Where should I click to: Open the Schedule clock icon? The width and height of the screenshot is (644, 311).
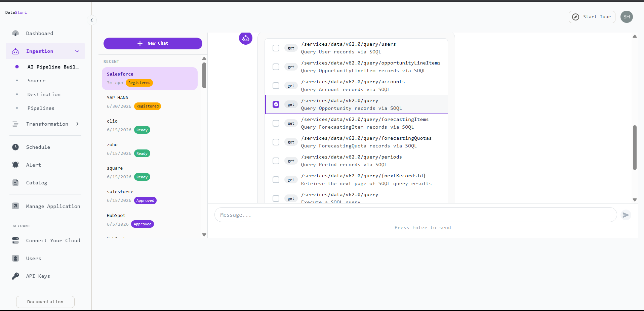click(x=15, y=147)
